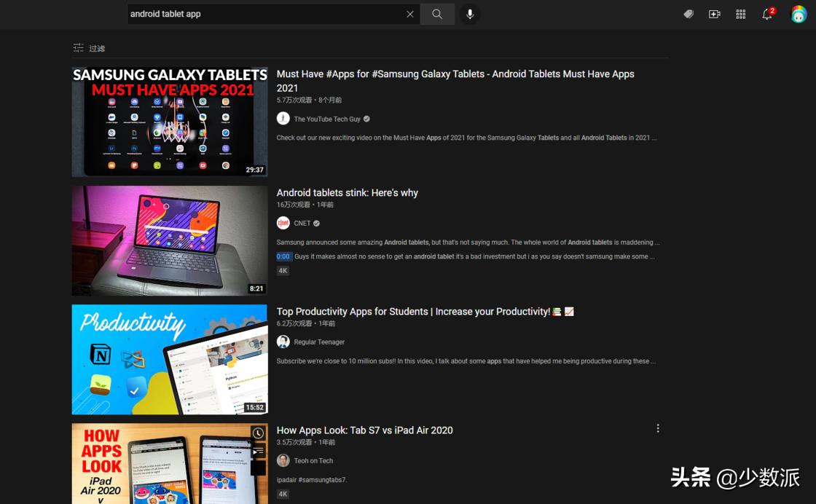Click the '5.7万次观看 · 8个月前' view count text
Image resolution: width=816 pixels, height=504 pixels.
309,100
